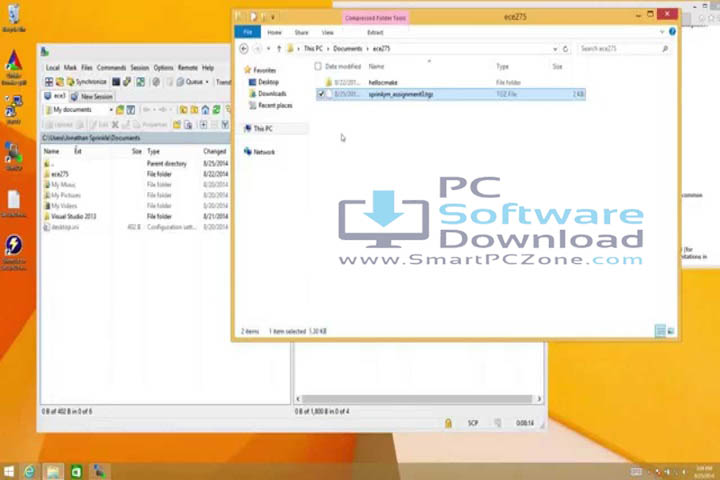Open session in PuTTY icon in WinSCP
The width and height of the screenshot is (720, 480).
click(127, 82)
